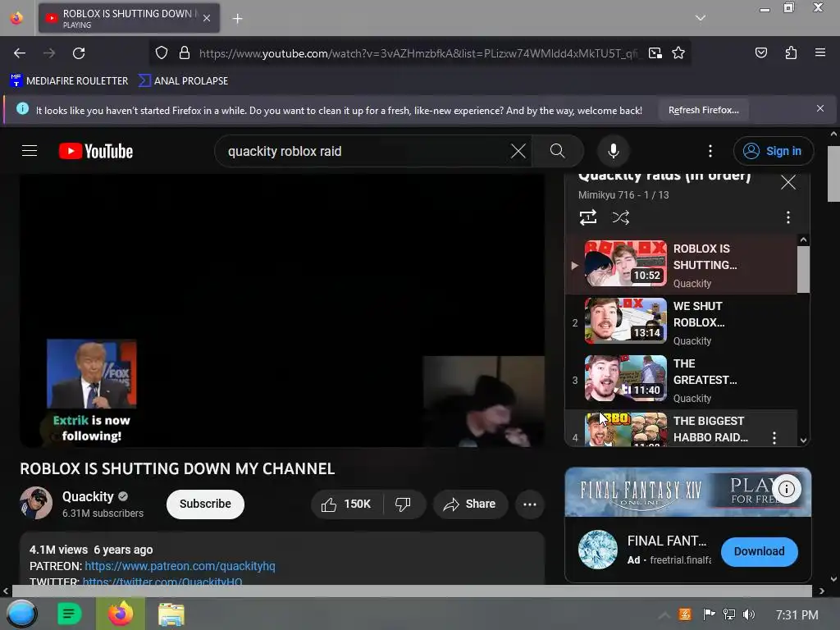The width and height of the screenshot is (840, 630).
Task: Go to YouTube home via logo
Action: coord(96,151)
